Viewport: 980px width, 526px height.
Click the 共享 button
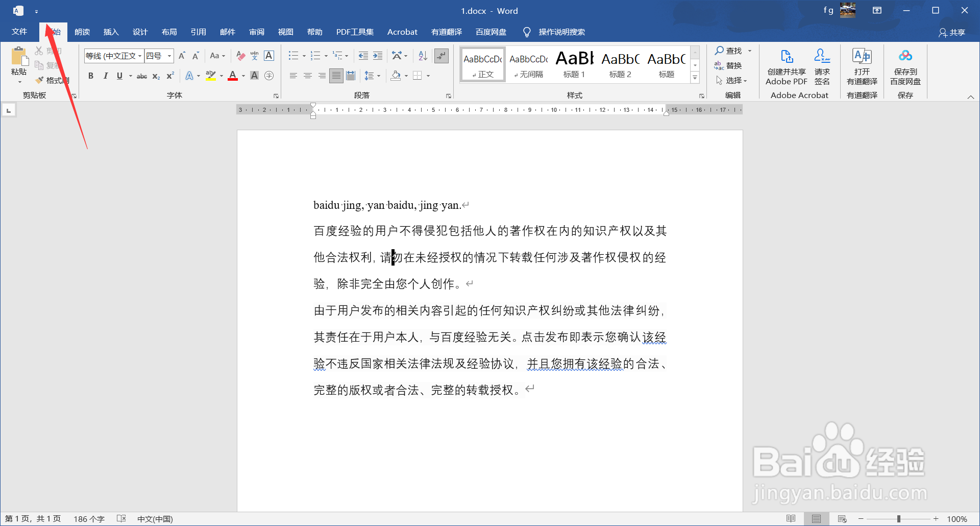pyautogui.click(x=951, y=32)
